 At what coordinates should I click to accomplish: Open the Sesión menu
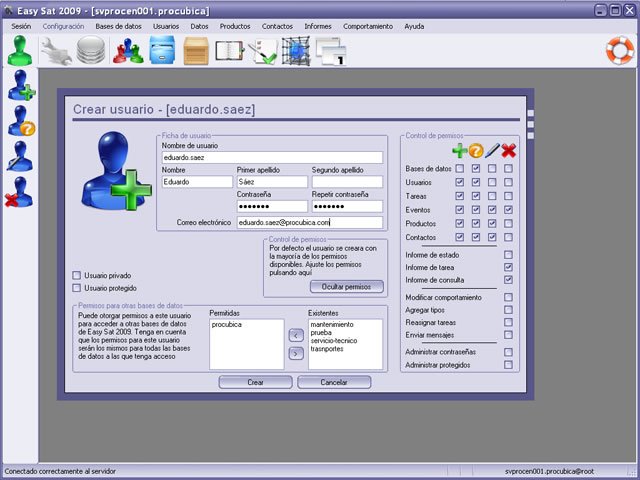(21, 26)
